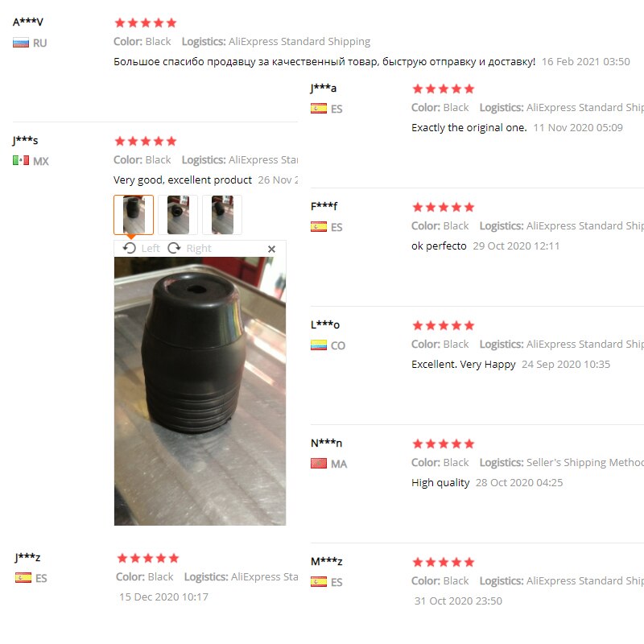The image size is (644, 644).
Task: Click the Russian flag icon next to RU
Action: [x=21, y=43]
